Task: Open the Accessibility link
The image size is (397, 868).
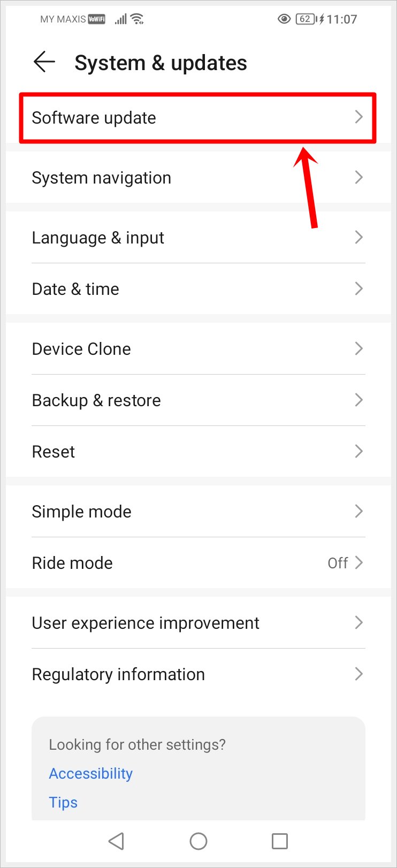Action: [x=90, y=773]
